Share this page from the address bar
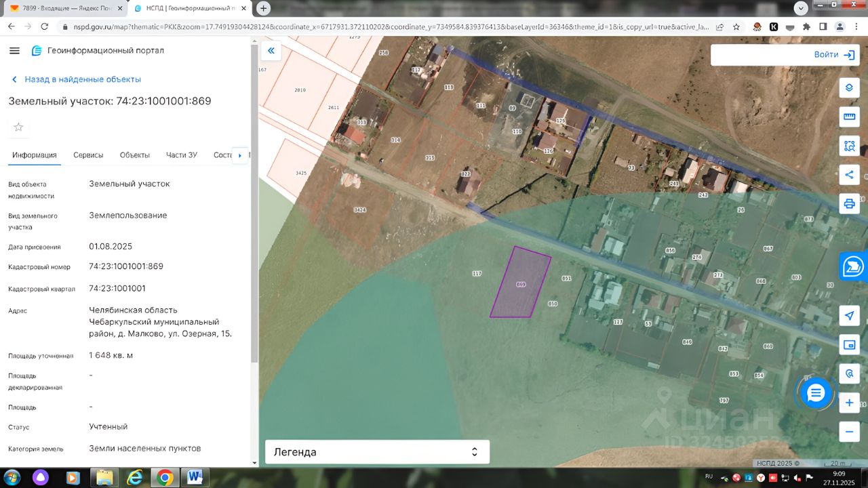The height and width of the screenshot is (488, 868). click(x=719, y=26)
